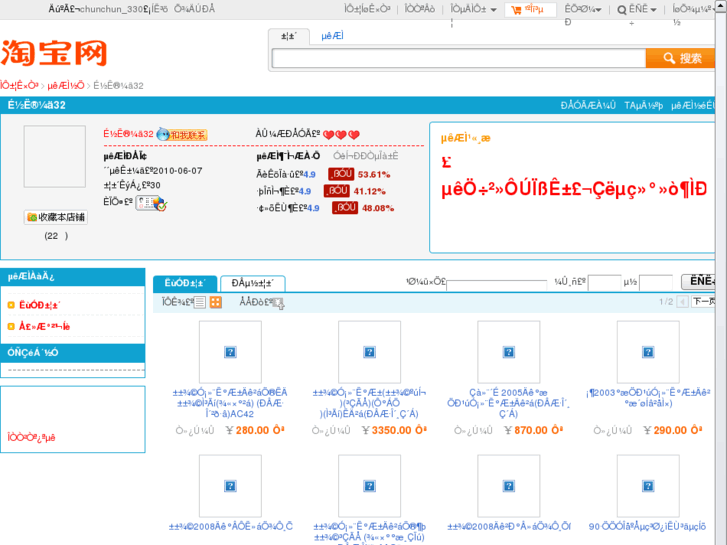Open thumbnail above the title starting with 90
Viewport: 727px width, 545px height.
(x=648, y=486)
